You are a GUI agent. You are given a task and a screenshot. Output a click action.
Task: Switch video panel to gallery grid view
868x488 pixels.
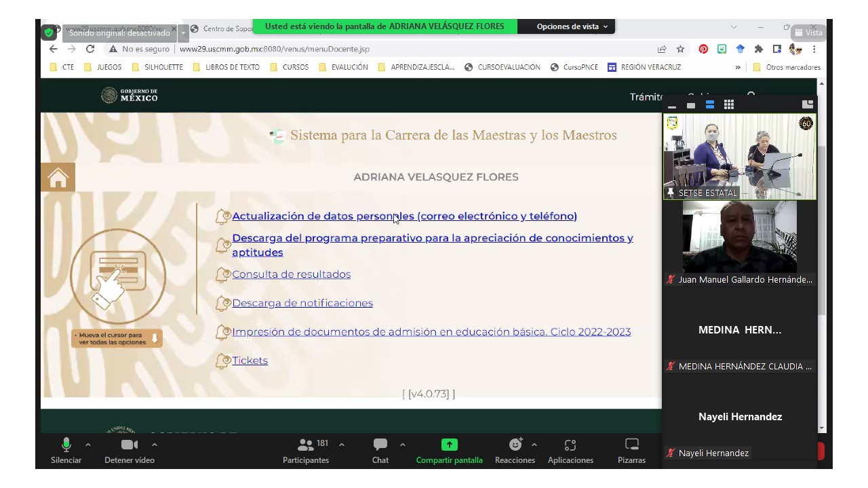(729, 104)
